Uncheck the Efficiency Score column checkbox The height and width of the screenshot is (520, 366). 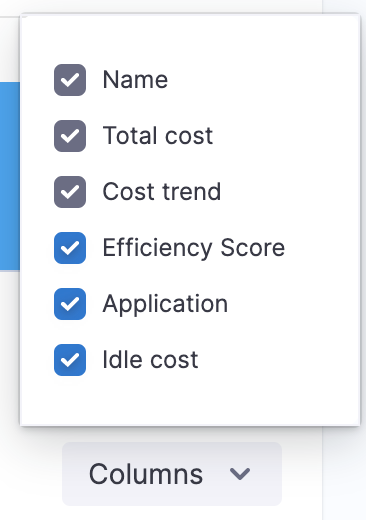pyautogui.click(x=70, y=248)
